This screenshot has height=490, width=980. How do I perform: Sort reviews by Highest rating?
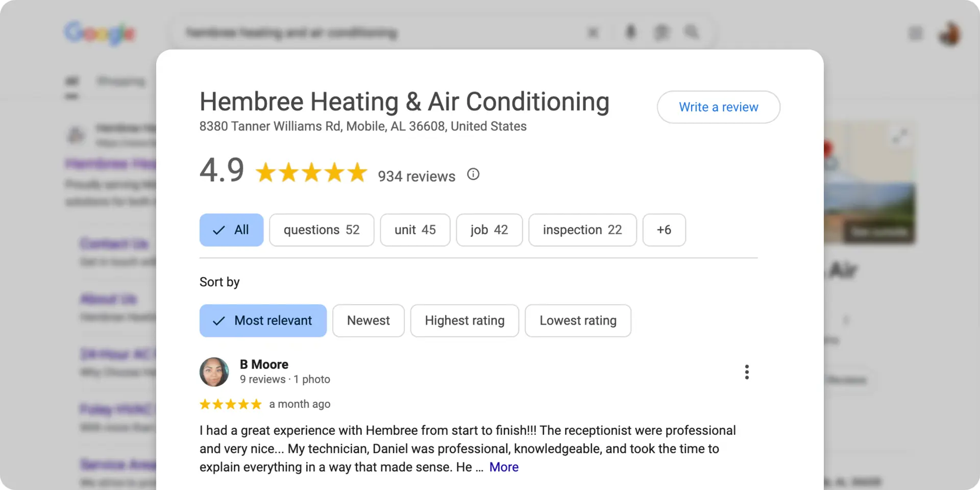point(464,321)
